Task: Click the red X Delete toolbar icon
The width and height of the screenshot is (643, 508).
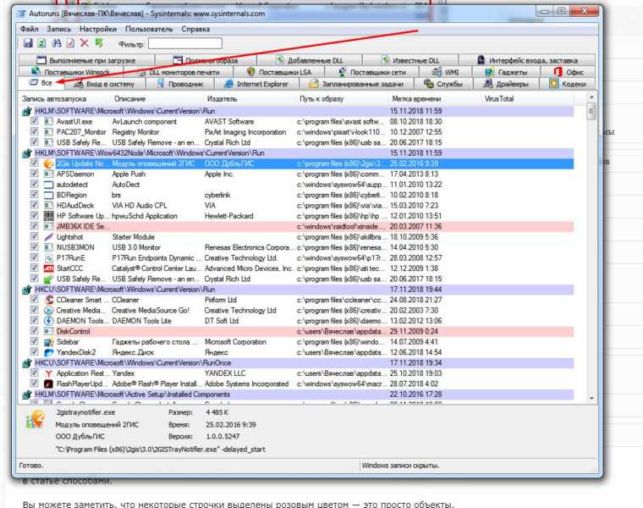Action: 84,43
